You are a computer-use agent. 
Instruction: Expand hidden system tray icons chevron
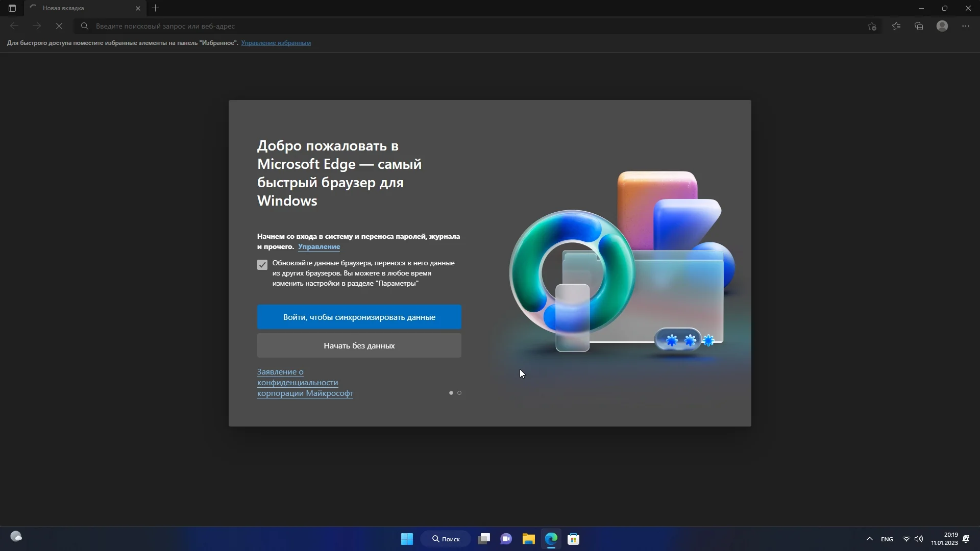[x=869, y=539]
